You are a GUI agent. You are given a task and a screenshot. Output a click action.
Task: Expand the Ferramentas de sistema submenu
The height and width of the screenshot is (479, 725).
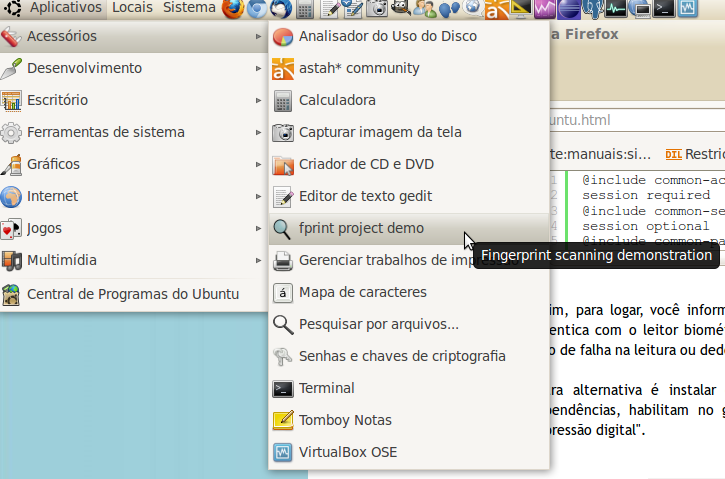(105, 132)
